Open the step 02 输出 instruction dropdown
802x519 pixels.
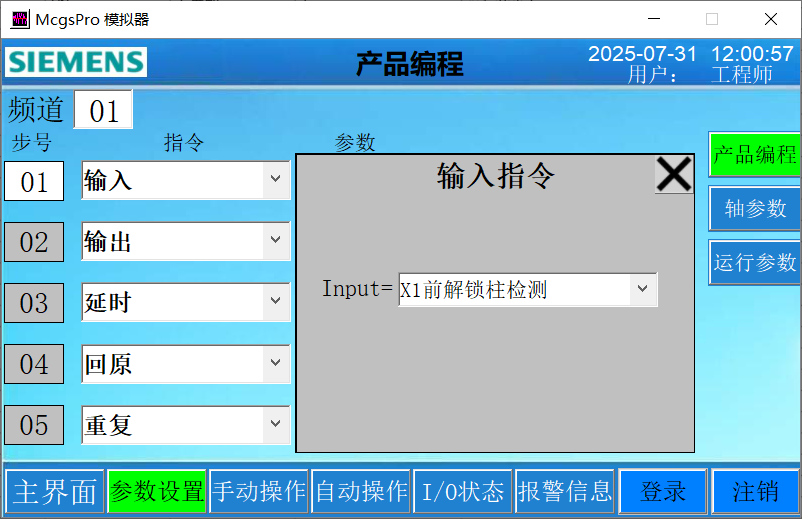click(275, 242)
